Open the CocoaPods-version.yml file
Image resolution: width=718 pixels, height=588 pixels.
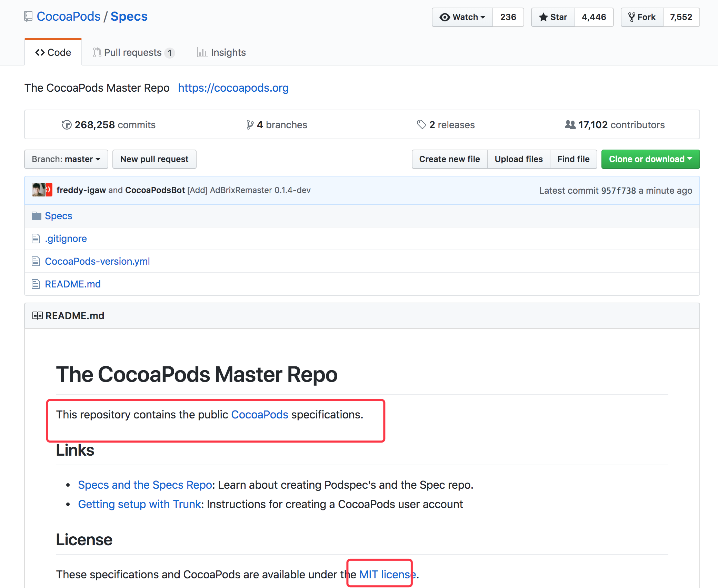click(97, 261)
